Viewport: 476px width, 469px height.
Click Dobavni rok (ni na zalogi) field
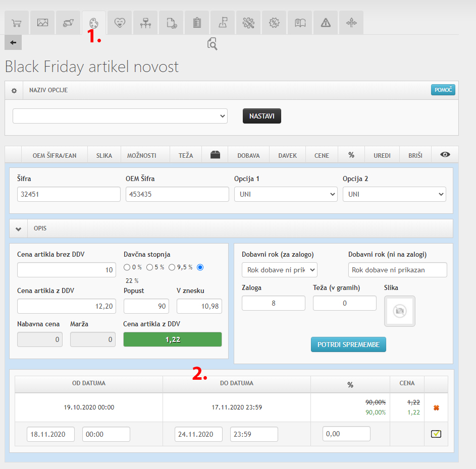pyautogui.click(x=398, y=270)
